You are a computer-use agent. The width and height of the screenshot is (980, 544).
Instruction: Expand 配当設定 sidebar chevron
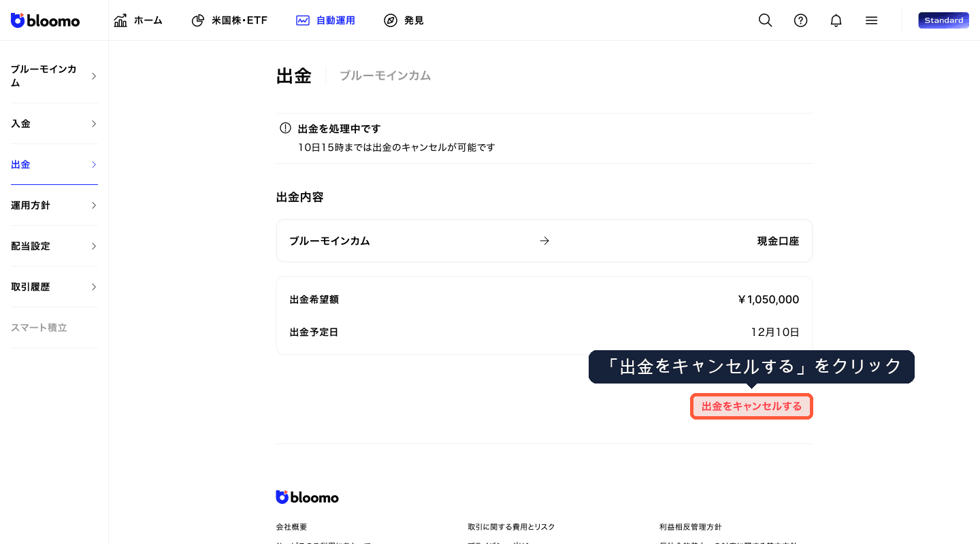pyautogui.click(x=94, y=246)
